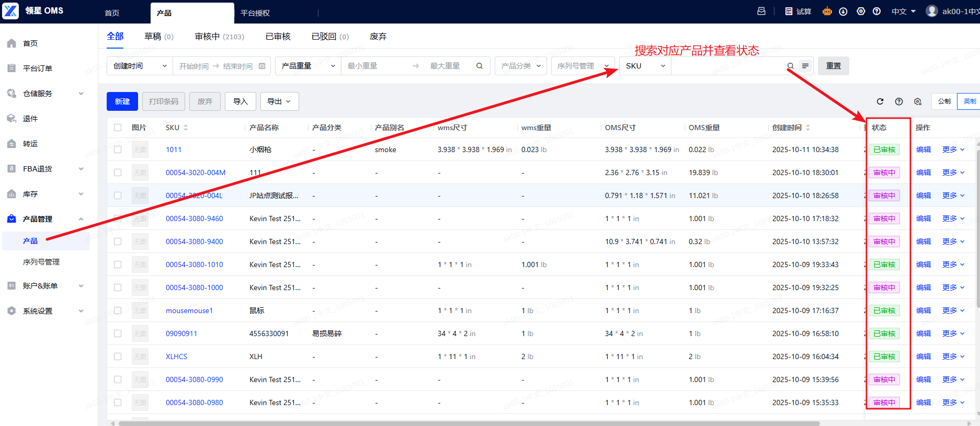Click the 领星 OMS logo icon
980x426 pixels.
click(10, 10)
